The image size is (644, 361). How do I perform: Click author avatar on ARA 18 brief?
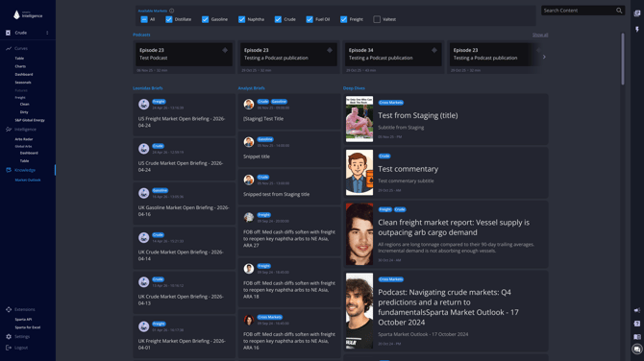249,269
